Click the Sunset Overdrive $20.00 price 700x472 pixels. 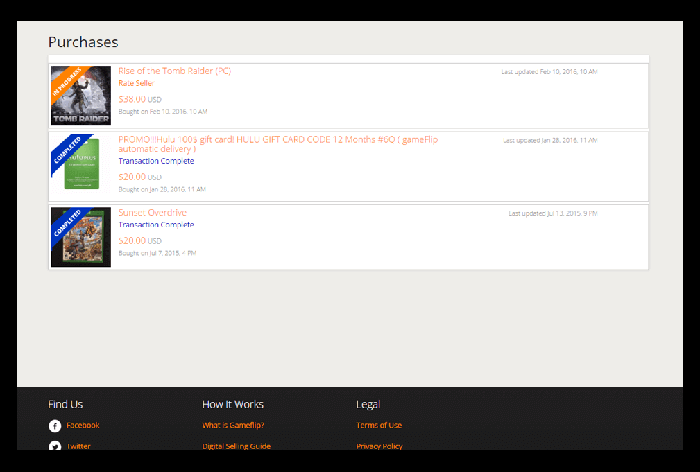click(139, 241)
